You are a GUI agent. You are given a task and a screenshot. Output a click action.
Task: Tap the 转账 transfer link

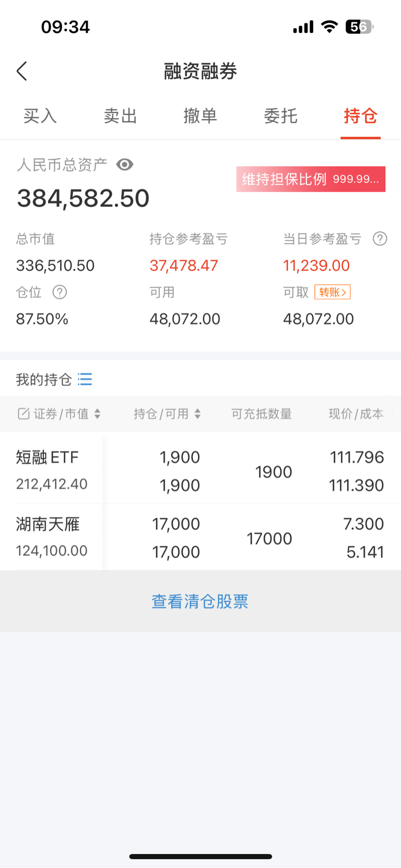pos(333,292)
